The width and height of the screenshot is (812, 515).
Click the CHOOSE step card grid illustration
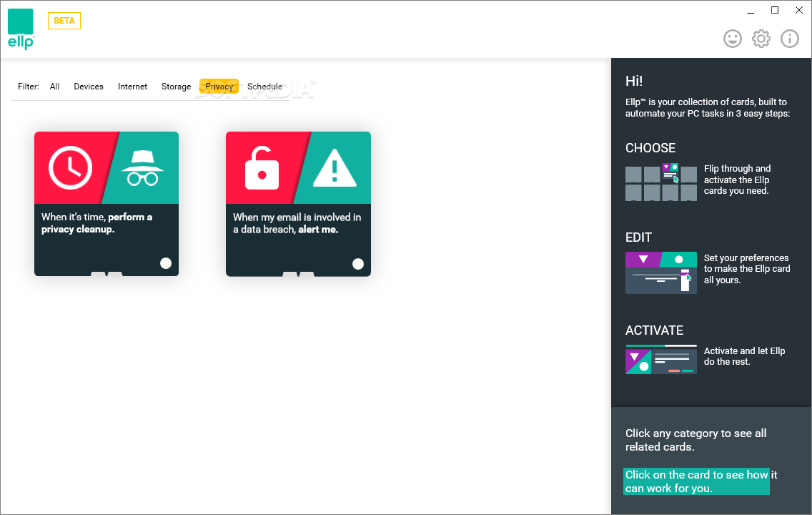660,182
